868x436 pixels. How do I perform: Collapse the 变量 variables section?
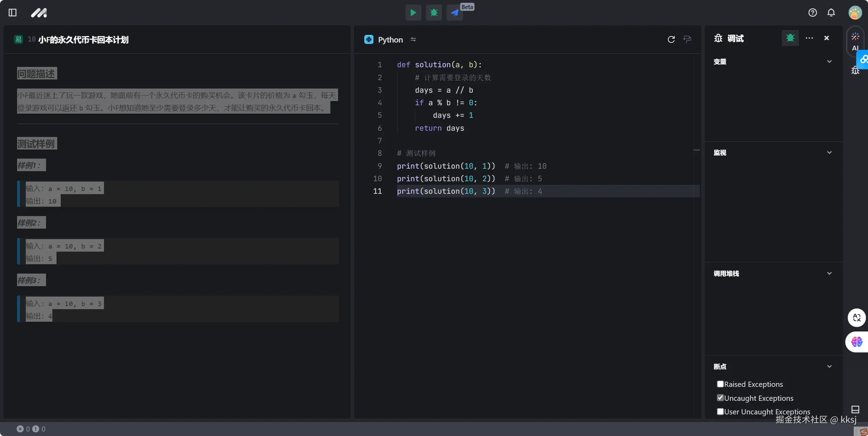click(829, 62)
